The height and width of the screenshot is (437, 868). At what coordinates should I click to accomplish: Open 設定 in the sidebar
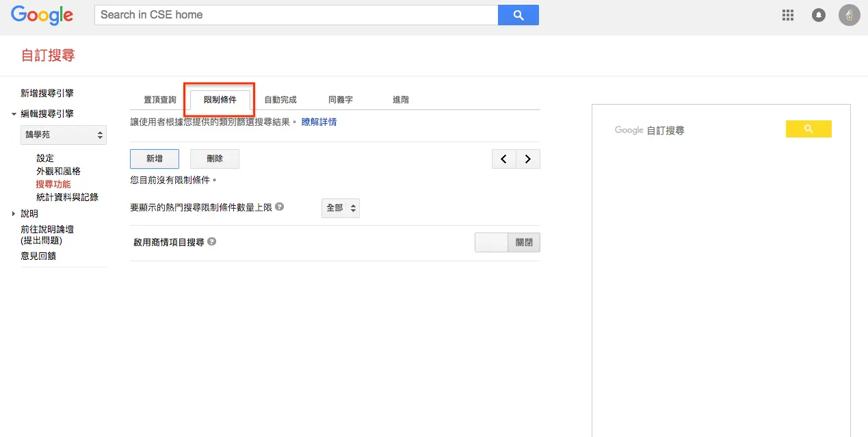coord(45,158)
